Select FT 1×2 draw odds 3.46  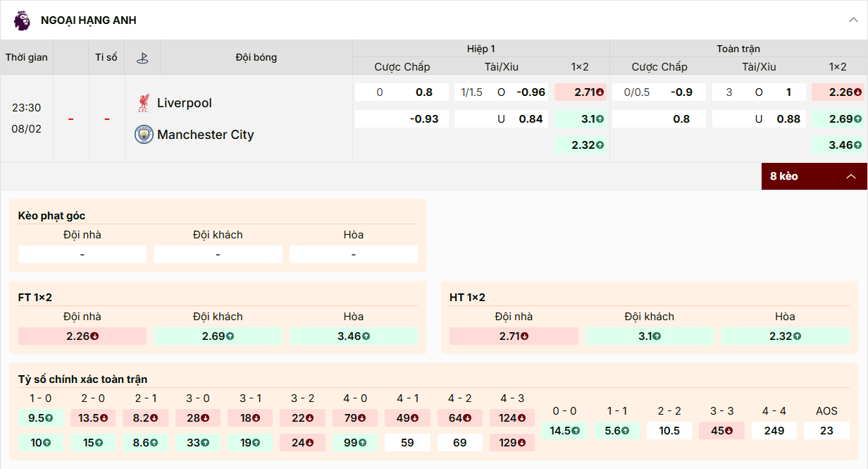(x=354, y=336)
